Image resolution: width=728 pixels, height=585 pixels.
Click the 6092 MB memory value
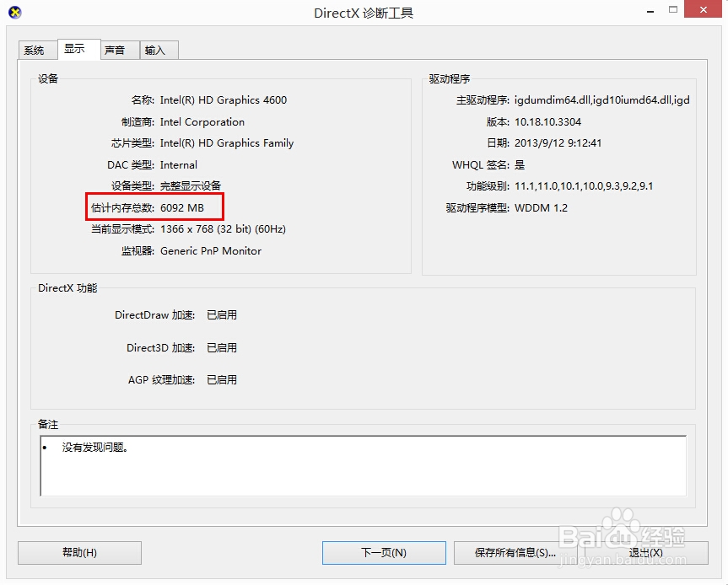(x=182, y=208)
